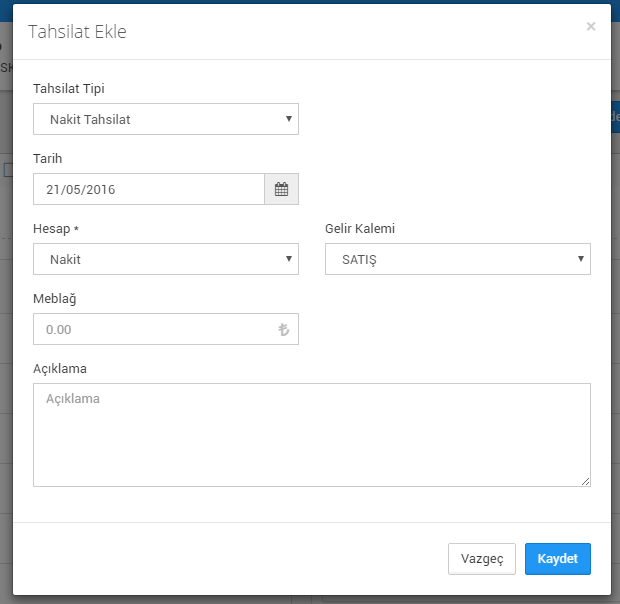Focus the Meblağ amount input field

[x=166, y=329]
